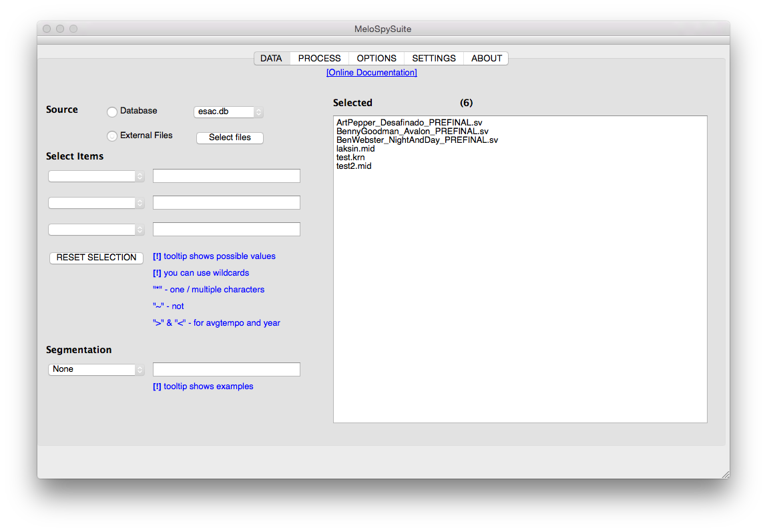This screenshot has width=767, height=532.
Task: Open the esac.db database dropdown
Action: 228,112
